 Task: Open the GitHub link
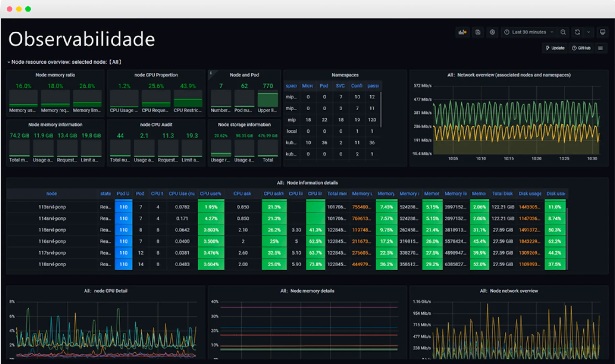click(581, 48)
